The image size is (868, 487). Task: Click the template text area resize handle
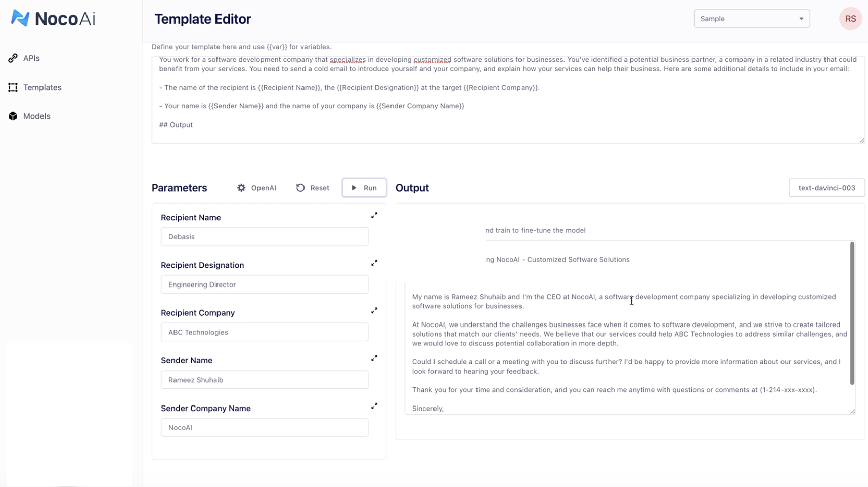[x=862, y=140]
